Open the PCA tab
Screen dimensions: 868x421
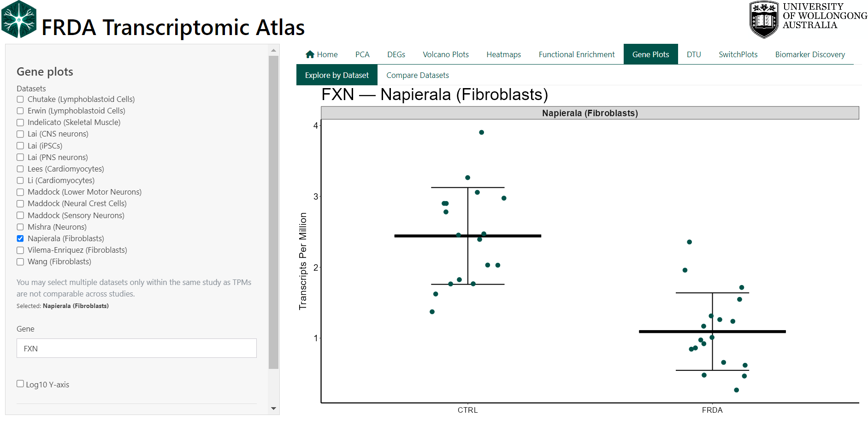click(362, 54)
